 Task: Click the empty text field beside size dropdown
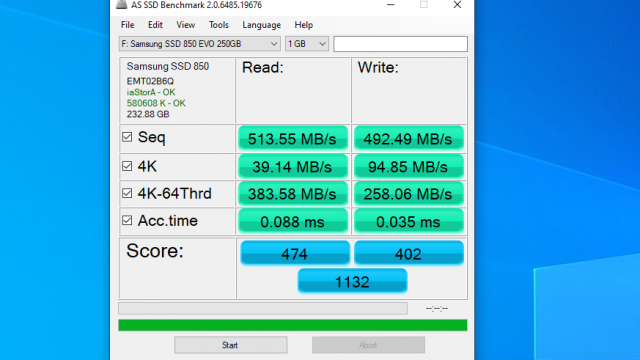(400, 44)
